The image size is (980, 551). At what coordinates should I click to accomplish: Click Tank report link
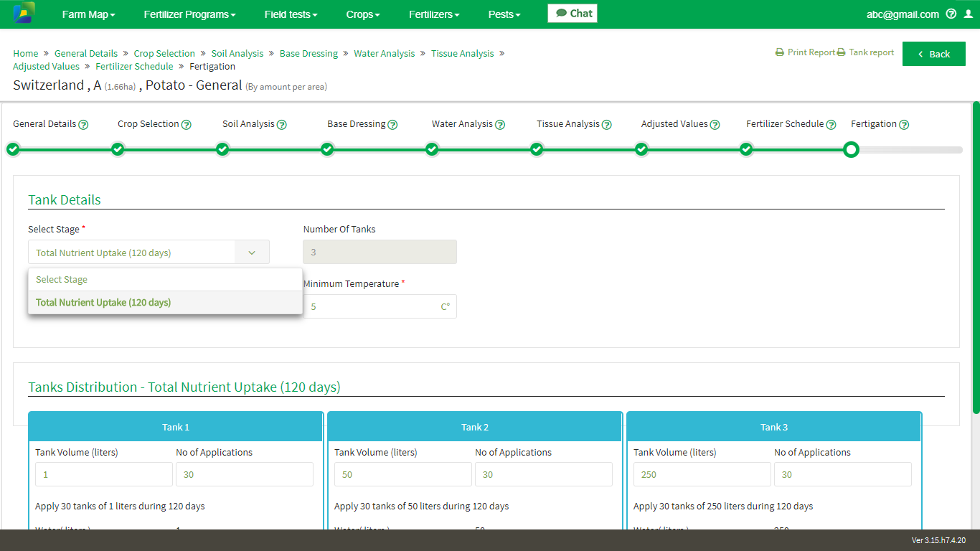coord(865,52)
